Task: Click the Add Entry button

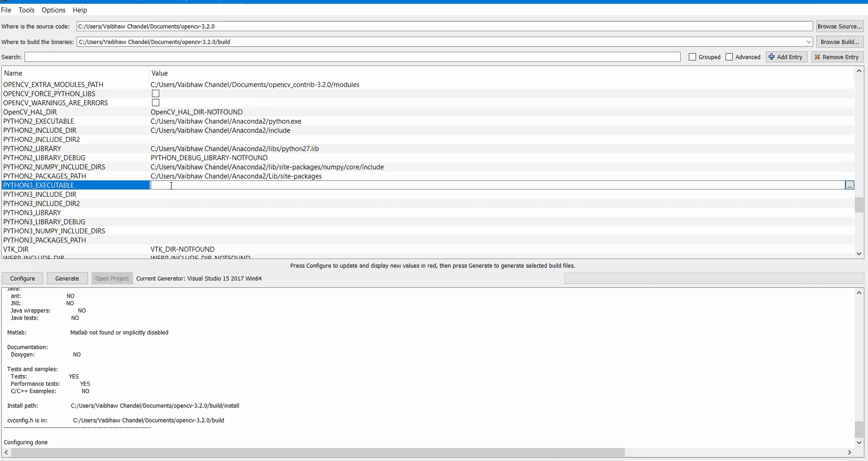Action: (x=786, y=57)
